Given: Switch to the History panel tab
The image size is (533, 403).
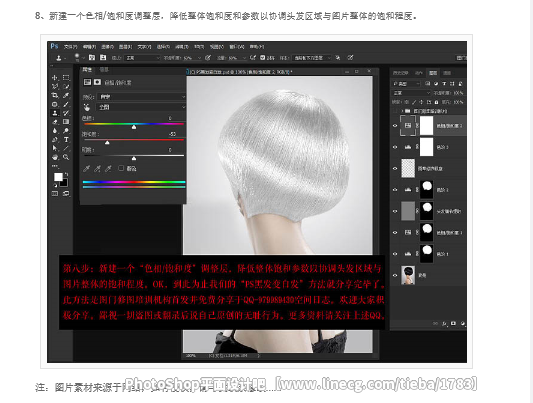Looking at the screenshot, I should [x=400, y=73].
